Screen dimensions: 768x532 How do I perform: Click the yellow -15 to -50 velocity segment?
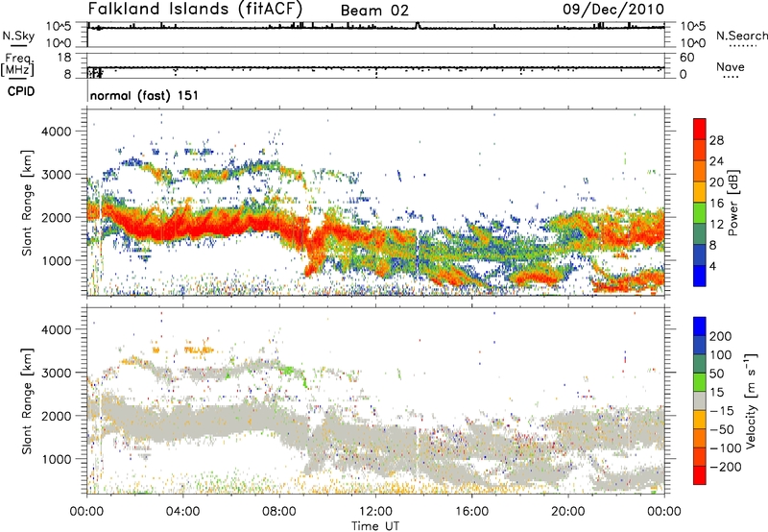coord(700,420)
